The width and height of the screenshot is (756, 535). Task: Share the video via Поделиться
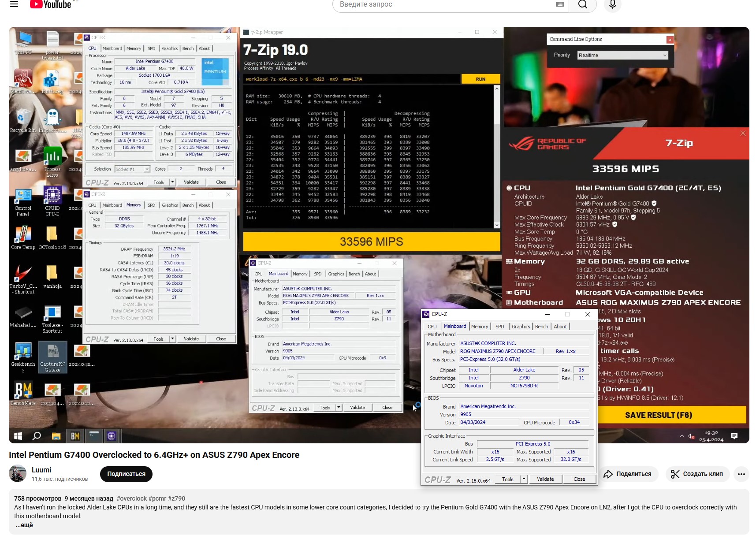point(628,474)
